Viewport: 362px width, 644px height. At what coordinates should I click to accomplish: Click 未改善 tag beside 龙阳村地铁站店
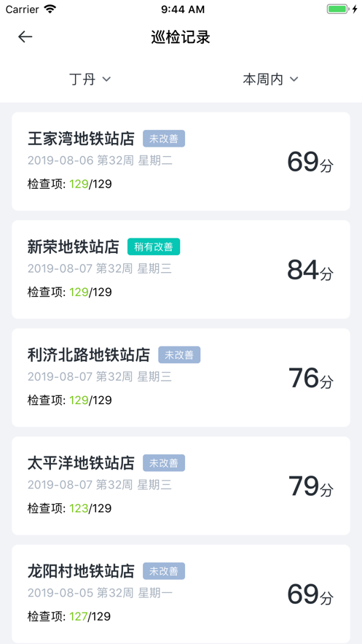point(164,571)
